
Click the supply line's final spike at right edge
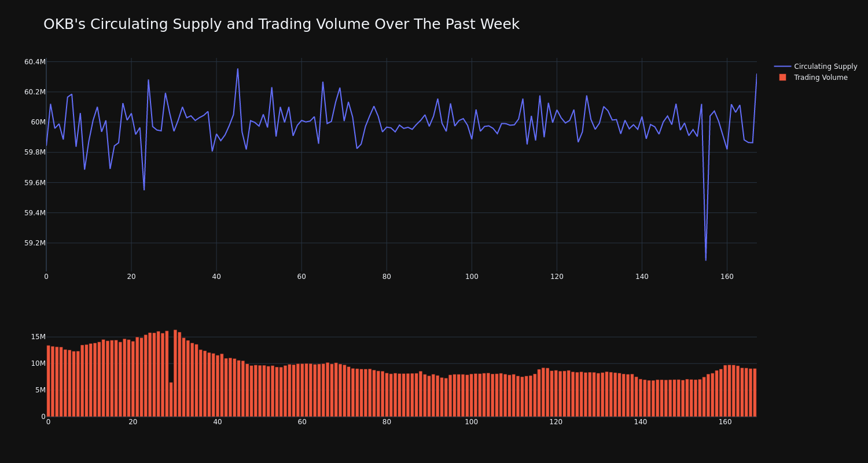(x=756, y=74)
